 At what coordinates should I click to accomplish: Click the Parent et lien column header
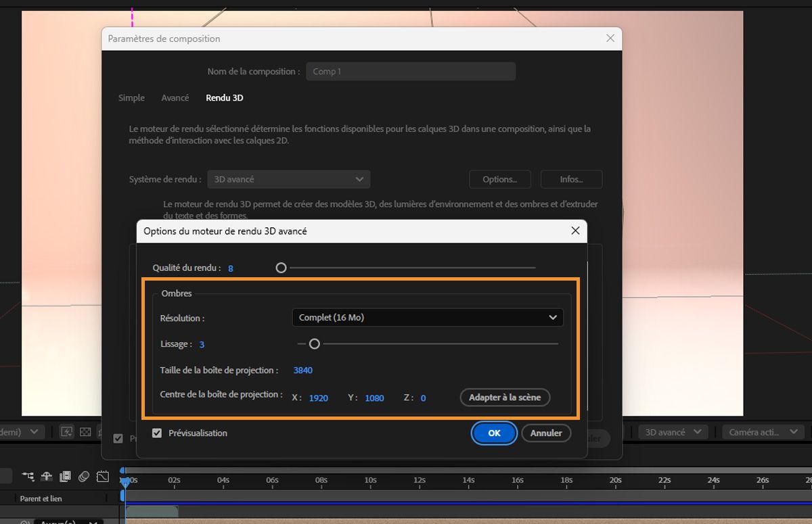[41, 499]
